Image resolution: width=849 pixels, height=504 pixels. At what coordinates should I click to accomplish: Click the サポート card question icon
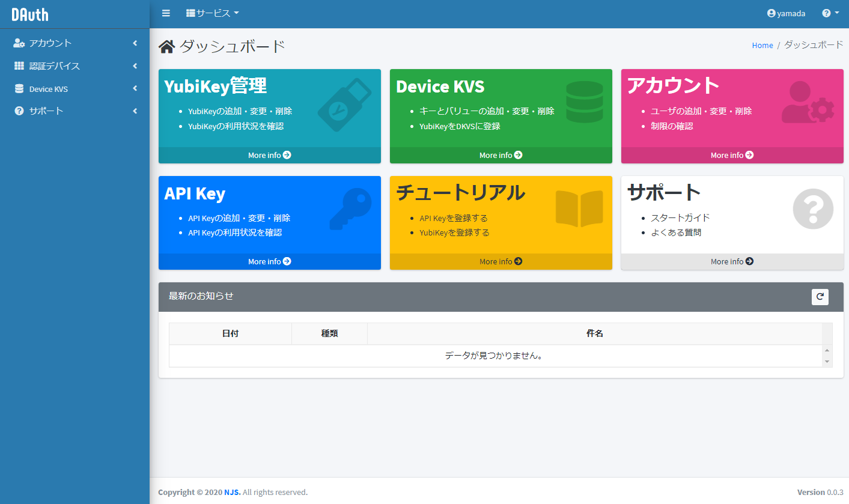813,209
